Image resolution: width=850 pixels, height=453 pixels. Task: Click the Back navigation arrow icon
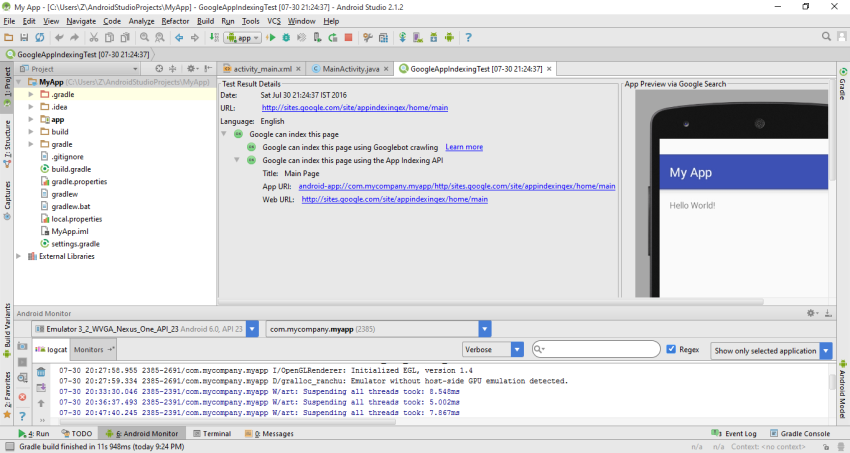[179, 37]
